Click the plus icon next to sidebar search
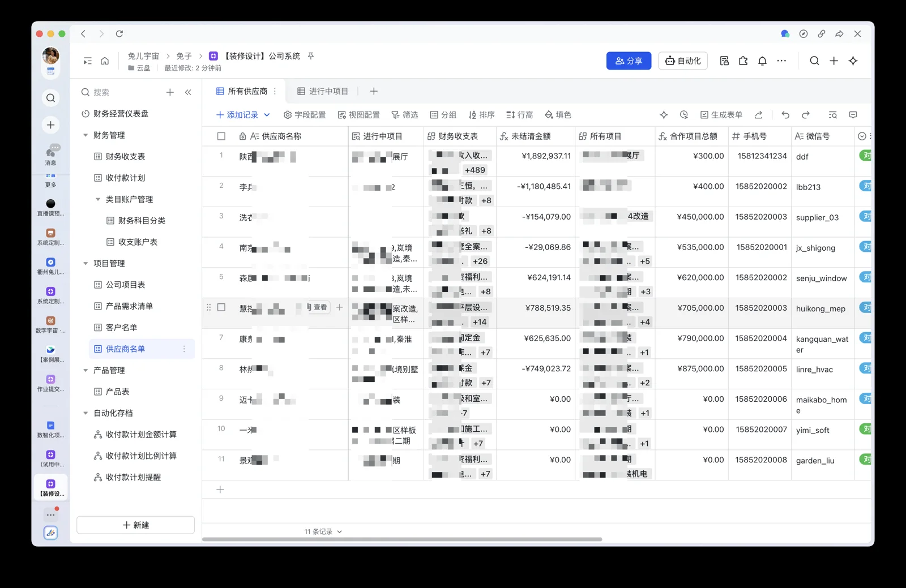This screenshot has height=588, width=906. pos(170,92)
